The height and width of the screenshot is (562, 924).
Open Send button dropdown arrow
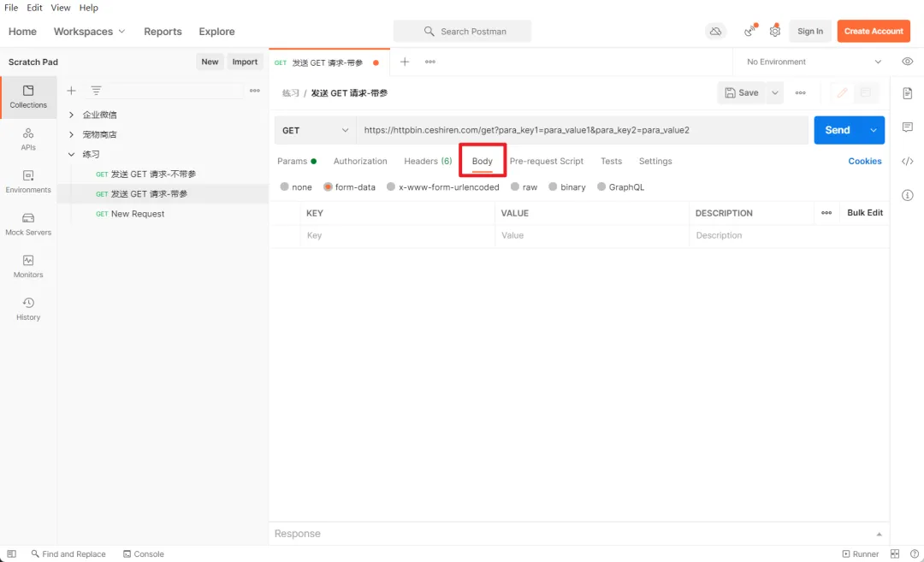pyautogui.click(x=874, y=130)
